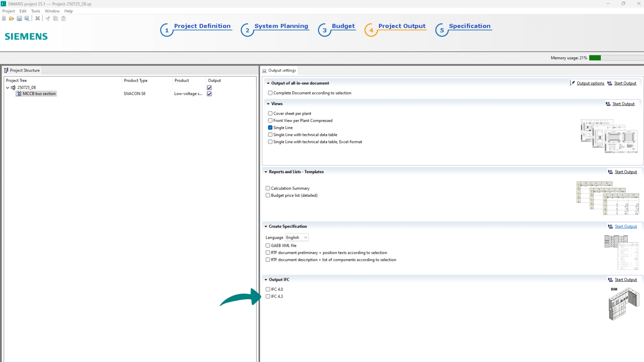Click the green memory usage bar
Viewport: 644px width, 362px height.
click(x=595, y=58)
